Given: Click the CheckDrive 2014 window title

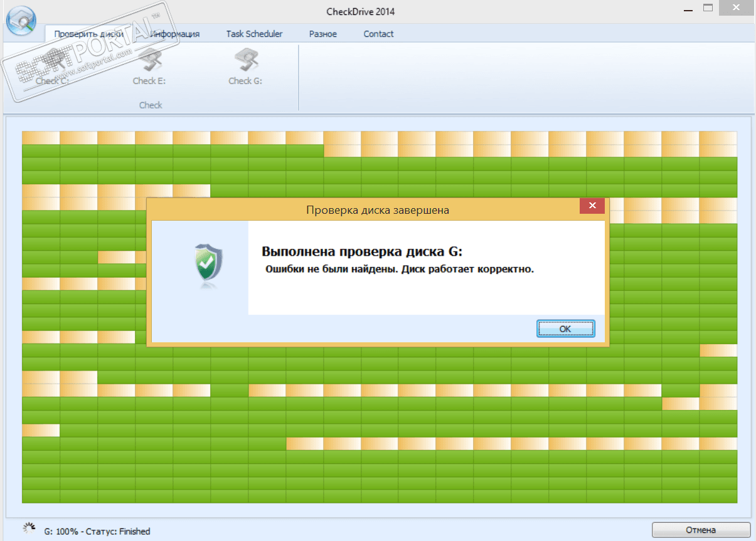Looking at the screenshot, I should pos(361,11).
